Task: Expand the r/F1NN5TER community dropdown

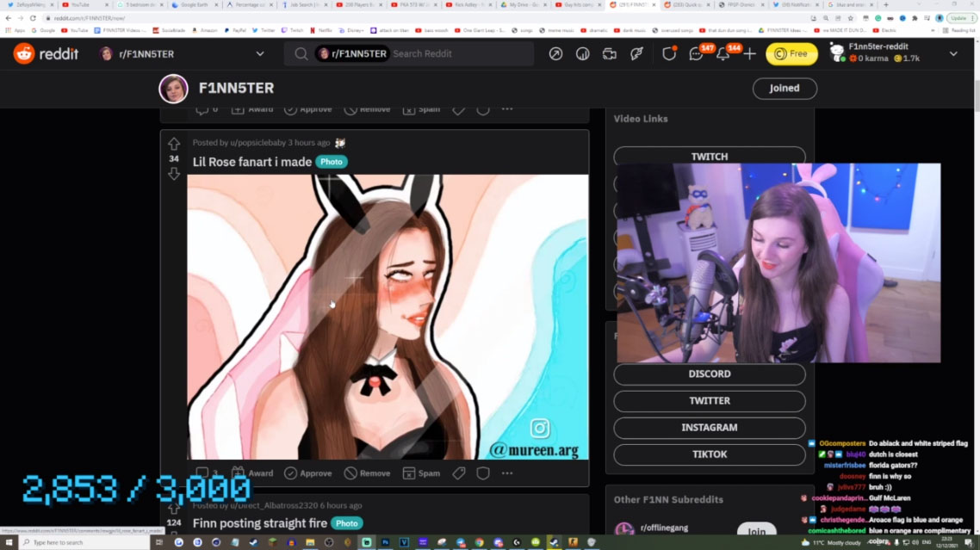Action: pos(260,53)
